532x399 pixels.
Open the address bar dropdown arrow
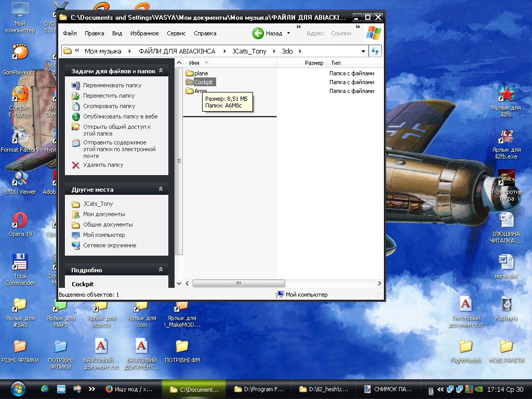pyautogui.click(x=363, y=51)
